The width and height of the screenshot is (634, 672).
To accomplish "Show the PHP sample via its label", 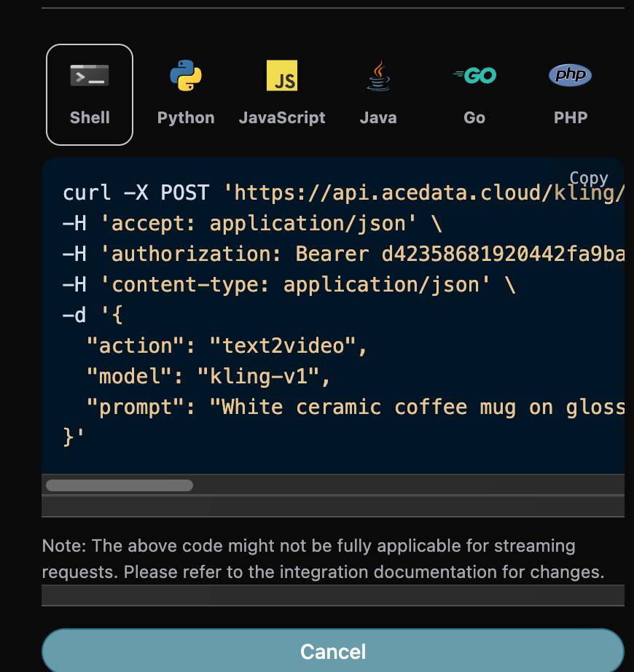I will click(570, 118).
